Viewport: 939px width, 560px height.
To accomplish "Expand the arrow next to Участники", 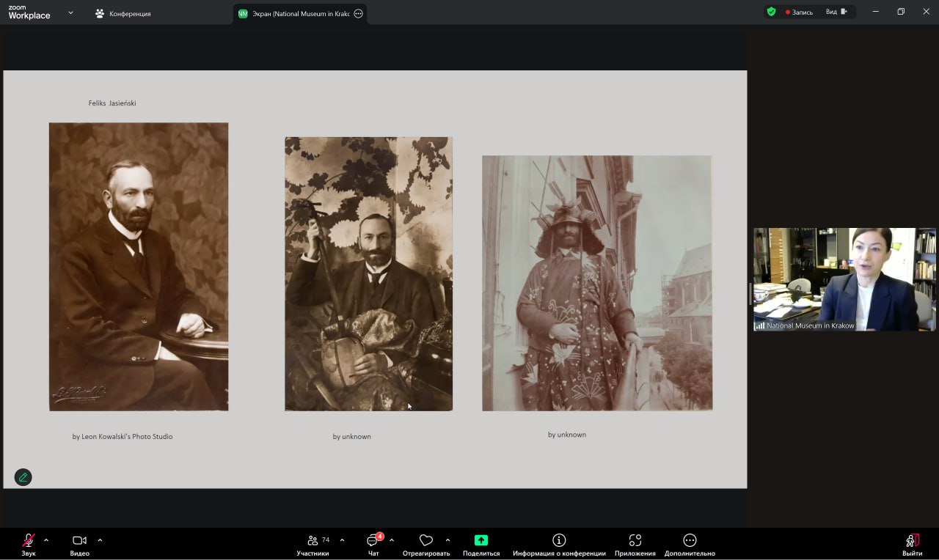I will pos(342,540).
